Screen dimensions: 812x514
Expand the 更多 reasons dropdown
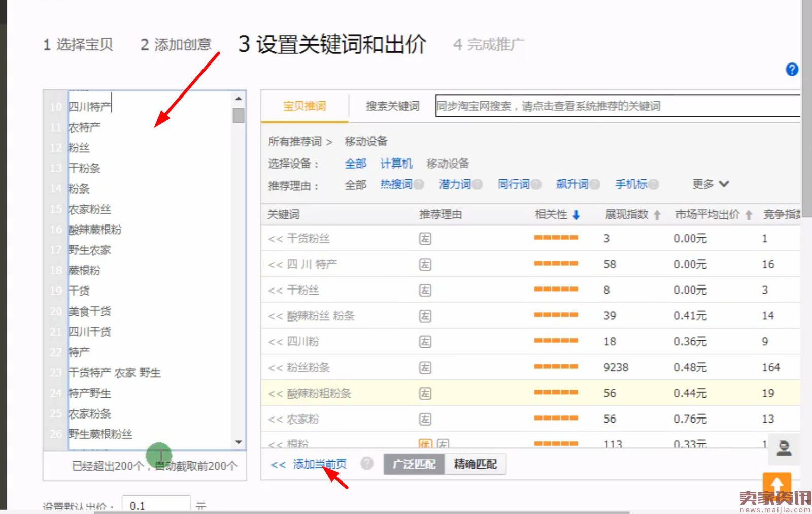click(x=710, y=184)
